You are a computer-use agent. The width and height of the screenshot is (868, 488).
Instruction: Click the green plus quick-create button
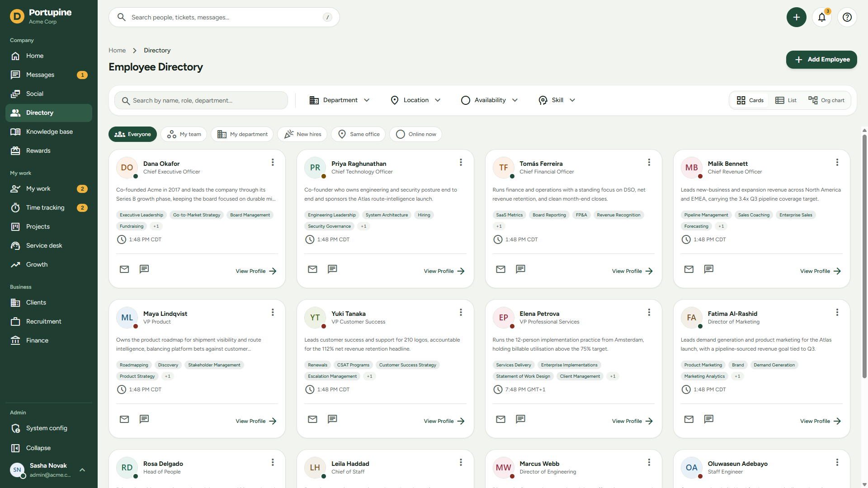tap(797, 17)
